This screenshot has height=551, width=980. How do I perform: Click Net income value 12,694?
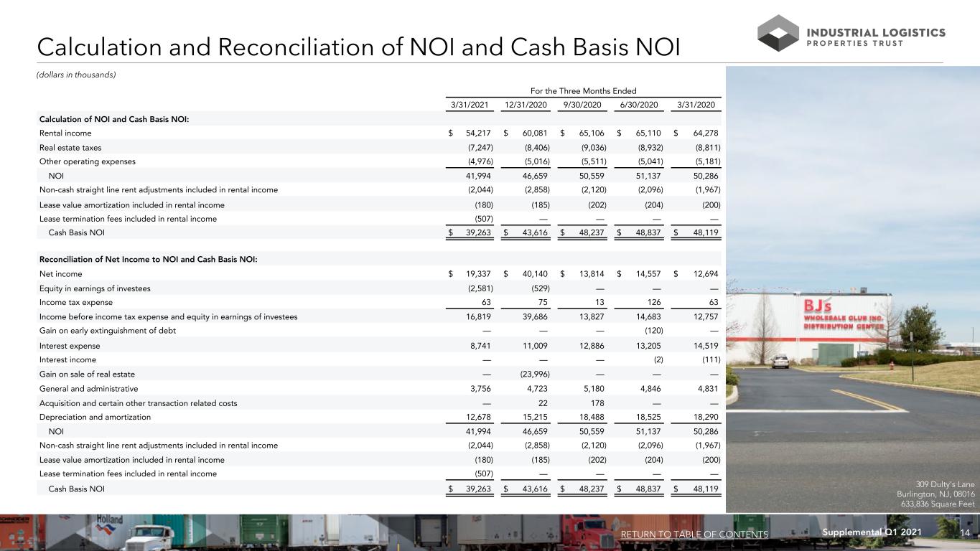coord(706,274)
